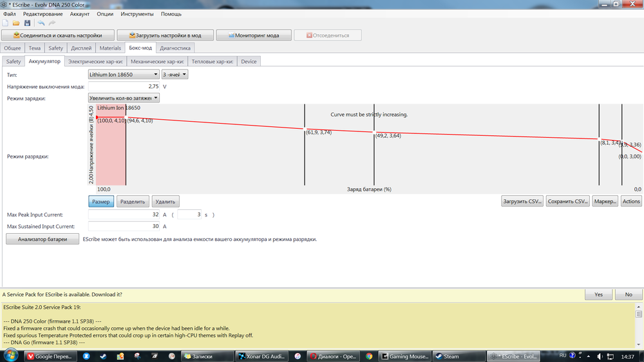The image size is (644, 362).
Task: Open the Помощь menu
Action: coord(171,14)
